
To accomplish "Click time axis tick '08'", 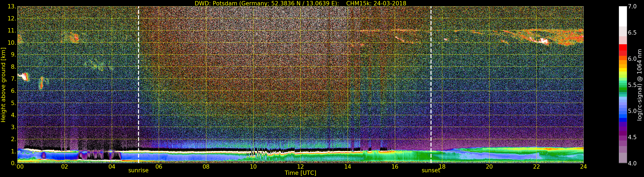I will 206,166.
